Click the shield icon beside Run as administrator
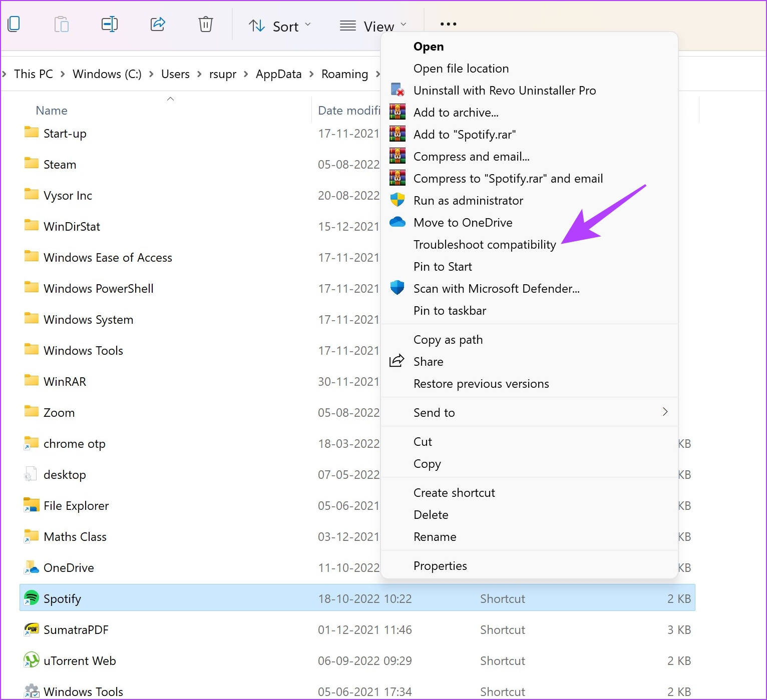Screen dimensions: 767x700 tap(398, 200)
